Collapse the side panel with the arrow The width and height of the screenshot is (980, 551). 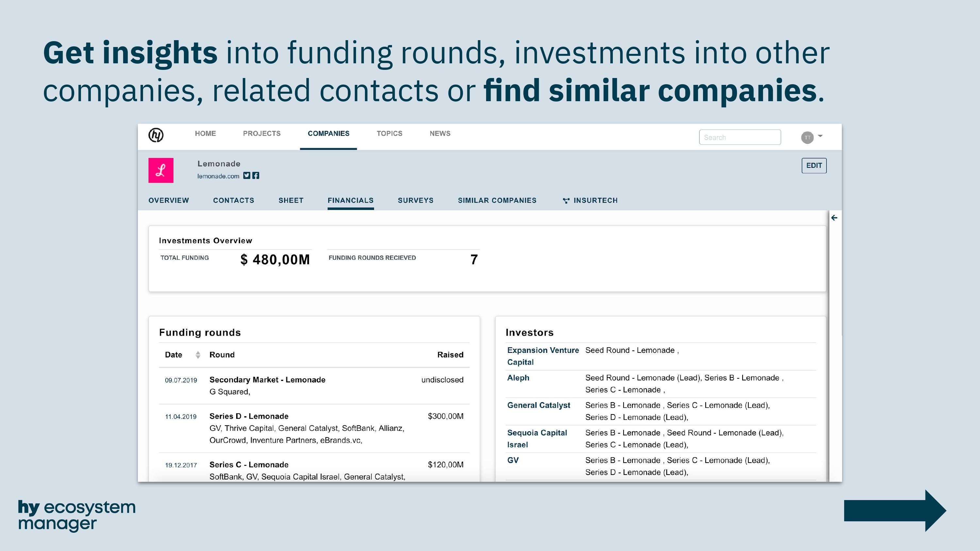point(834,218)
